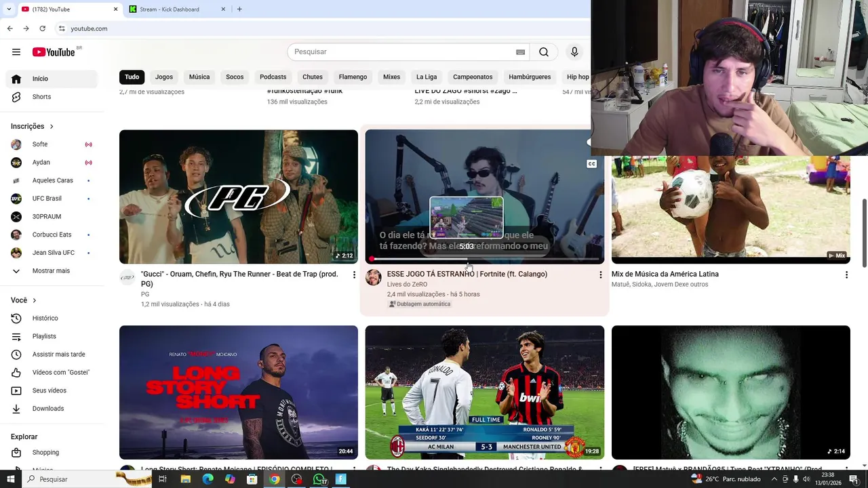Open the "Gucci" Oruam Chefin video thumbnail
This screenshot has height=488, width=868.
click(x=239, y=197)
